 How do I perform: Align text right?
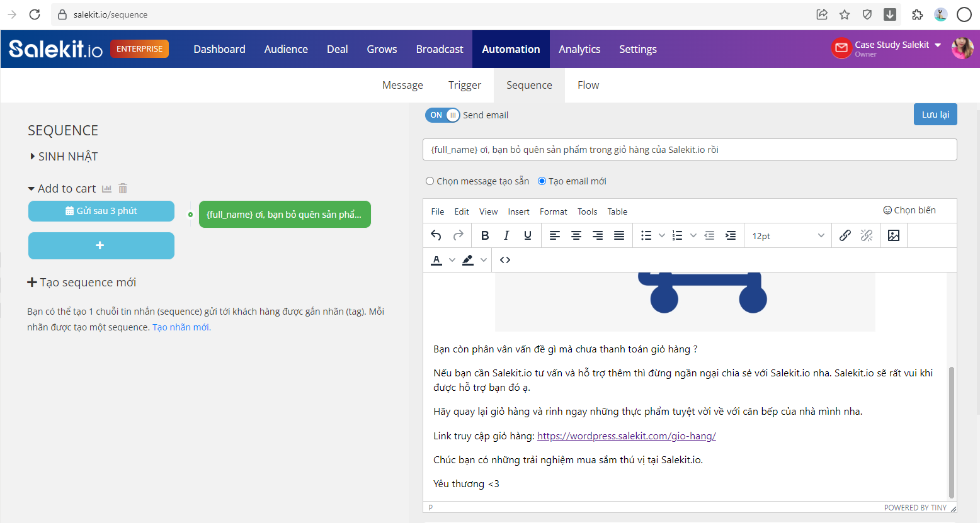pos(598,235)
